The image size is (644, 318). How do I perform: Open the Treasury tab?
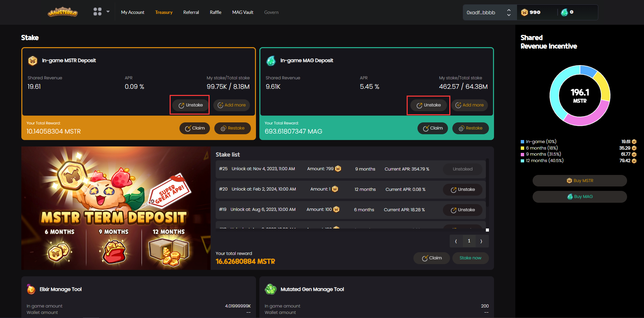(164, 13)
